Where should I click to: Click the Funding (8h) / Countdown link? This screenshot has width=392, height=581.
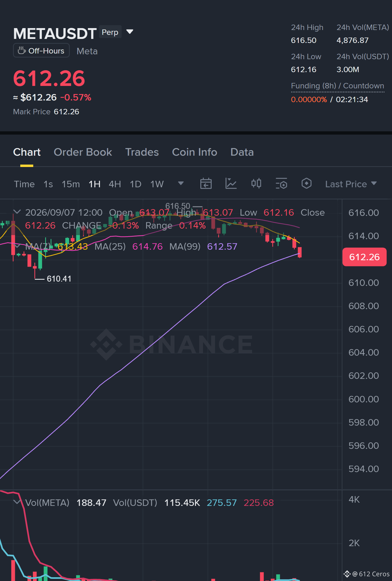[337, 86]
